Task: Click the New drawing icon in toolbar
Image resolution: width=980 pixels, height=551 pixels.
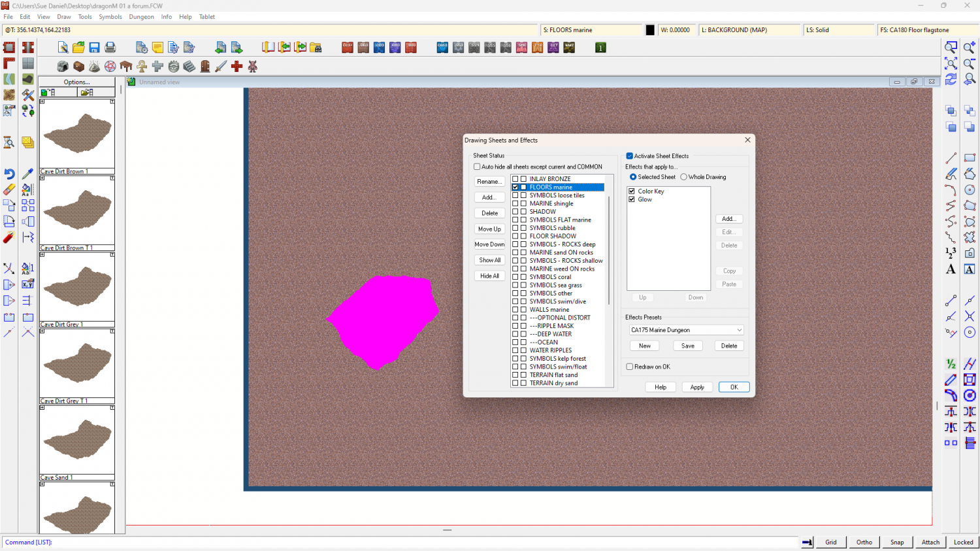Action: click(x=63, y=47)
